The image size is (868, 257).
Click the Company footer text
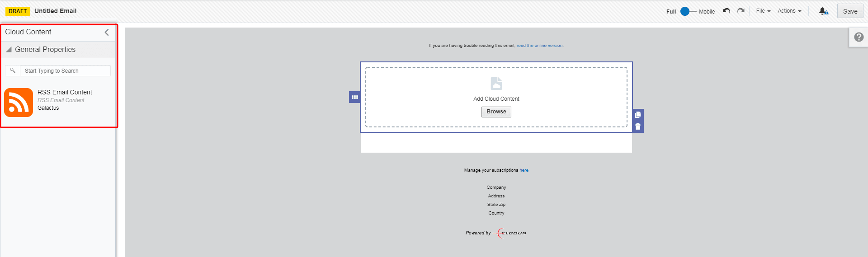click(496, 187)
